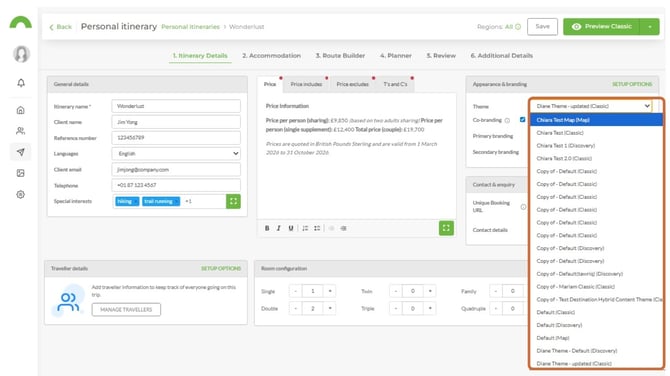Expand Special interests with the green fullscreen icon
The height and width of the screenshot is (376, 670).
click(233, 201)
